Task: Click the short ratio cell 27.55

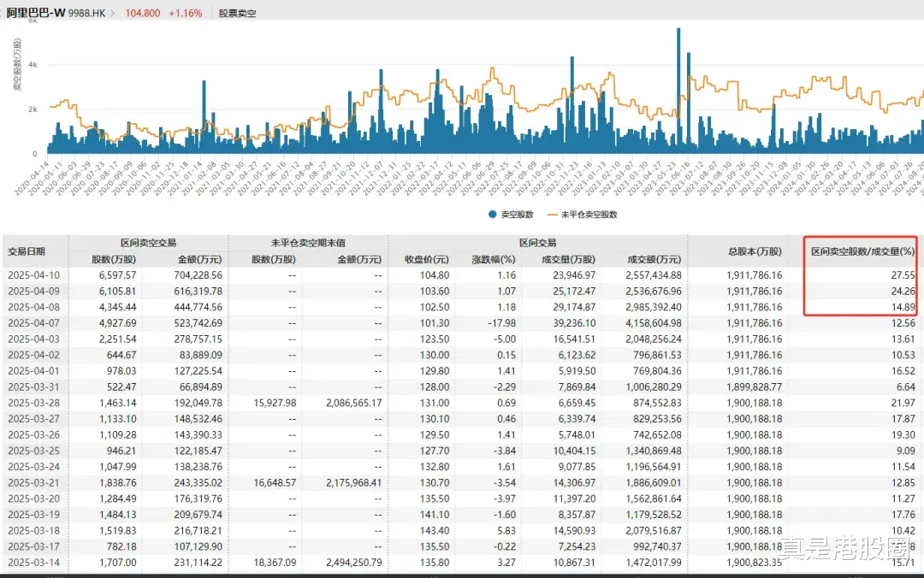Action: coord(903,275)
